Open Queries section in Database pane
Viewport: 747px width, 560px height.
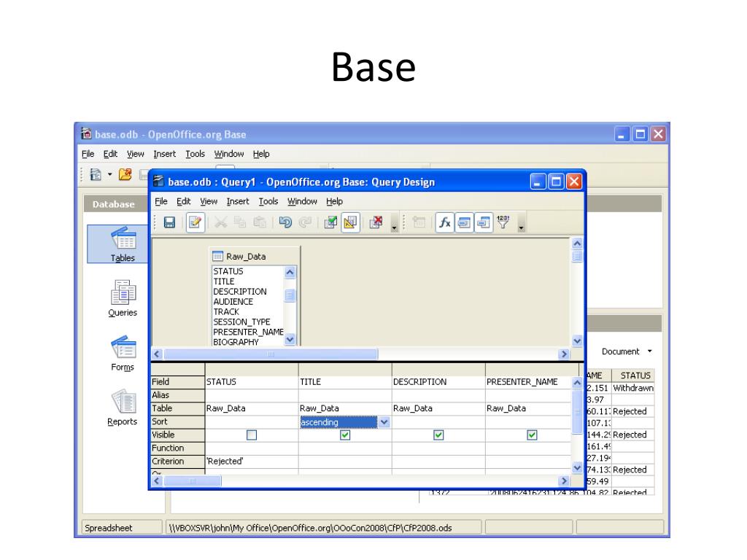tap(123, 298)
